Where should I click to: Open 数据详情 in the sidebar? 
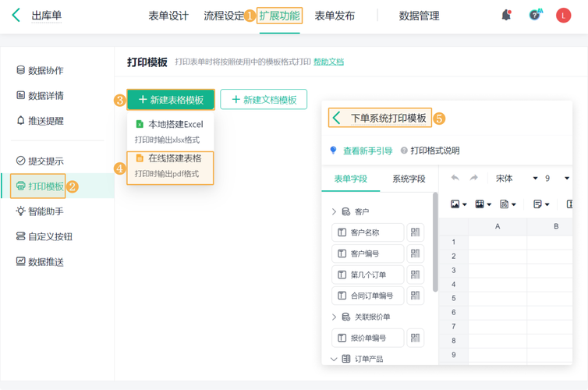coord(40,95)
